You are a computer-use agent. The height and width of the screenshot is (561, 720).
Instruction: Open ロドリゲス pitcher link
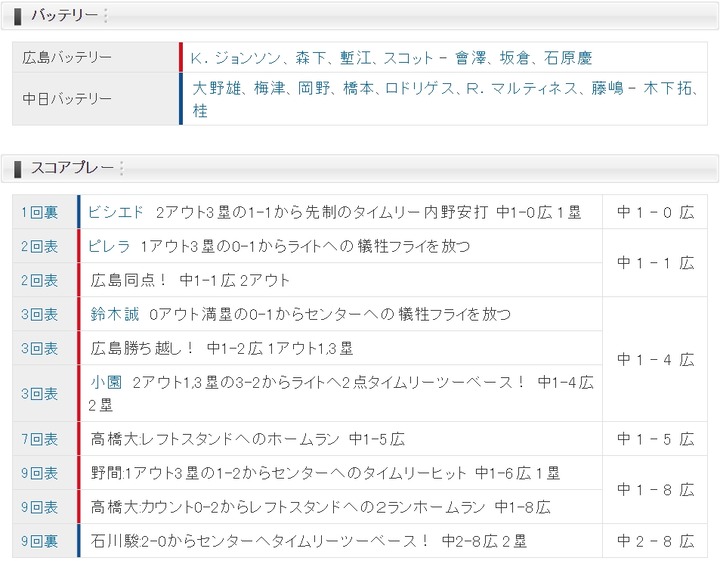coord(420,88)
